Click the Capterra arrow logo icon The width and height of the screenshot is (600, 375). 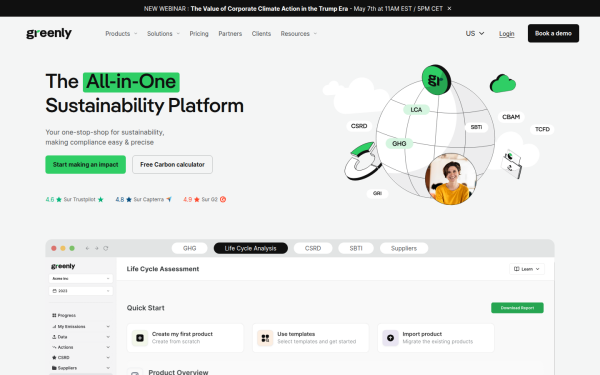pos(169,199)
